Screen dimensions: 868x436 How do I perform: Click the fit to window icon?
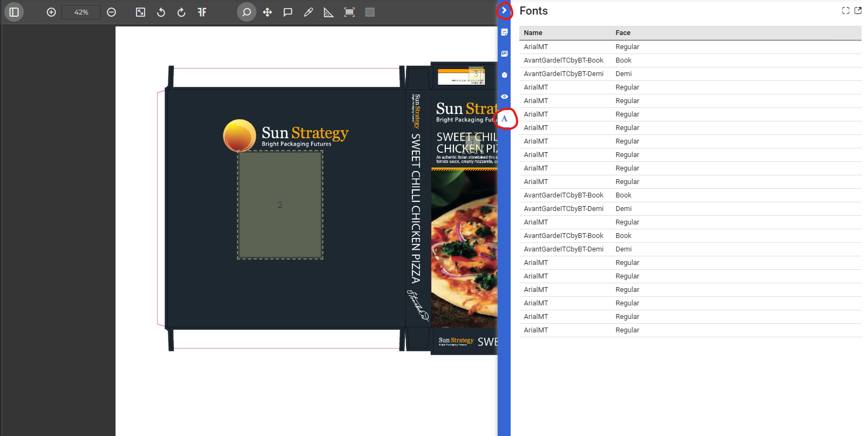tap(140, 12)
